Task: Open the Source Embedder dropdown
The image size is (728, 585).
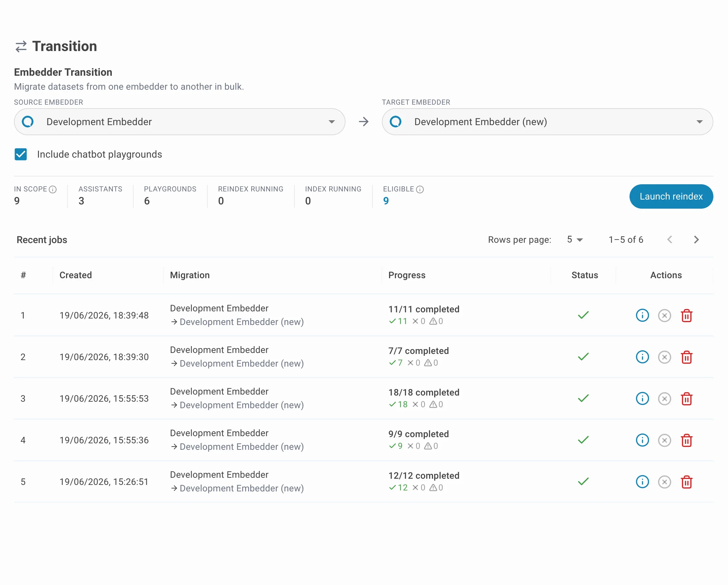Action: pyautogui.click(x=180, y=122)
